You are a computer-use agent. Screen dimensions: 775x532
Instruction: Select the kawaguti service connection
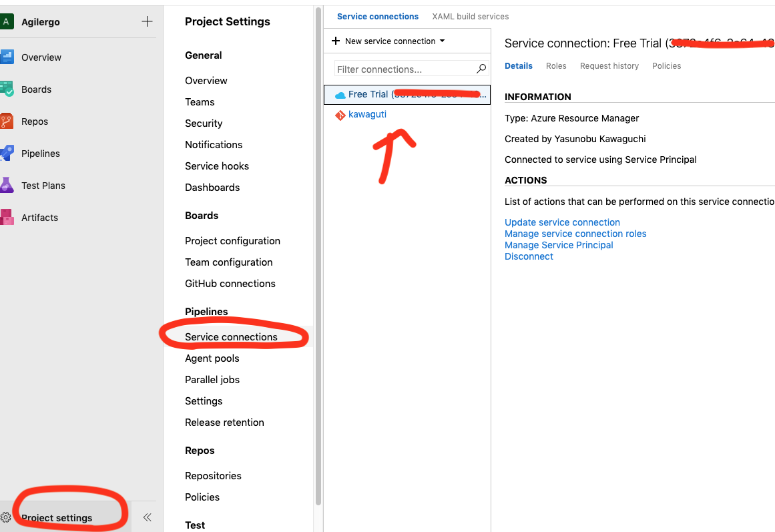tap(367, 114)
